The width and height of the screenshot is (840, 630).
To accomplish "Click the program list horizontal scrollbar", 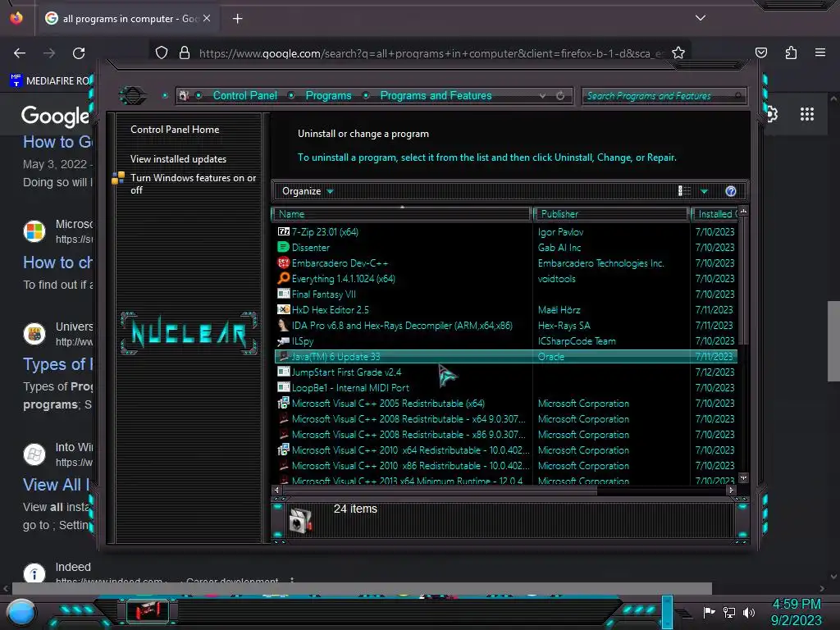I will [440, 490].
